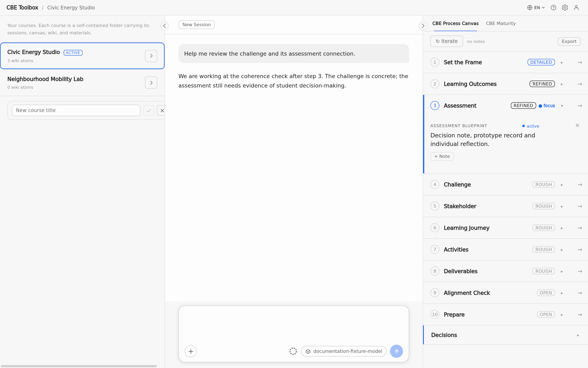The image size is (588, 368).
Task: Go to Alignment Check step arrow
Action: point(580,293)
